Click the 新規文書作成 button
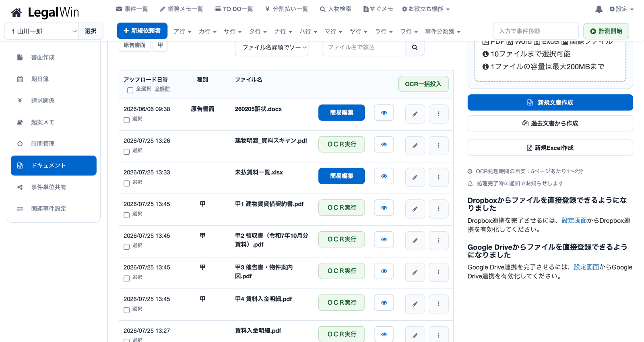This screenshot has width=644, height=342. pos(550,103)
